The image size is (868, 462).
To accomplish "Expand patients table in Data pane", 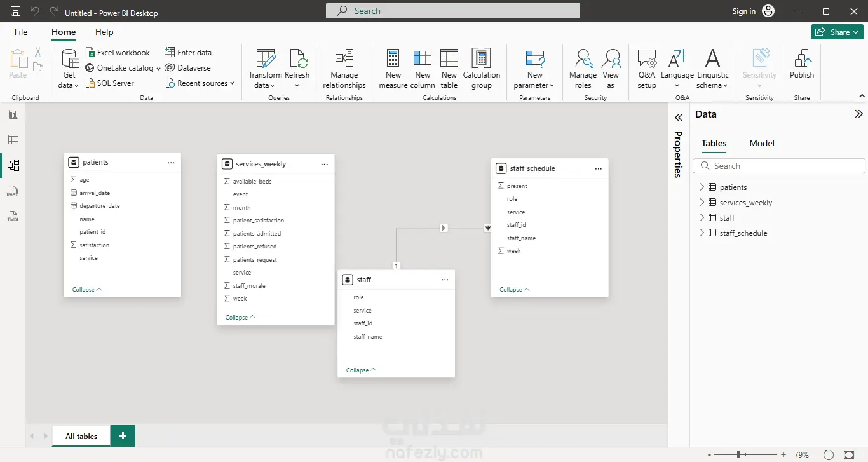I will [x=702, y=187].
